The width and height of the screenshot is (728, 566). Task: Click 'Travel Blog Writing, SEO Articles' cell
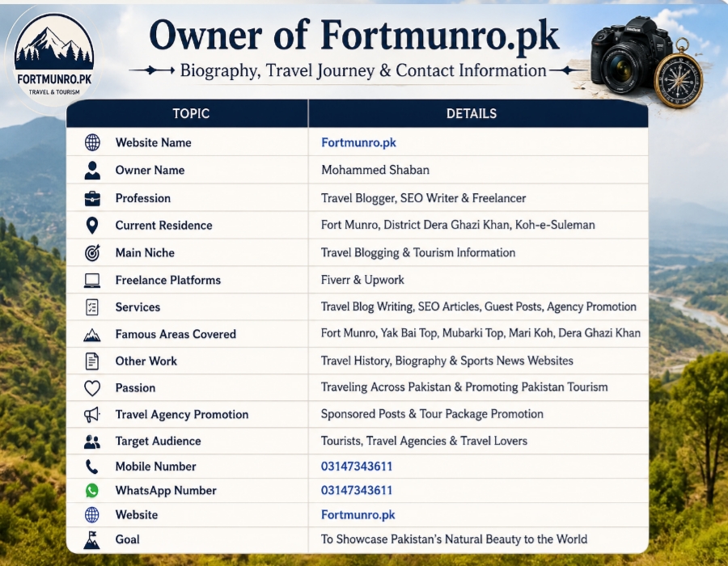pyautogui.click(x=478, y=306)
